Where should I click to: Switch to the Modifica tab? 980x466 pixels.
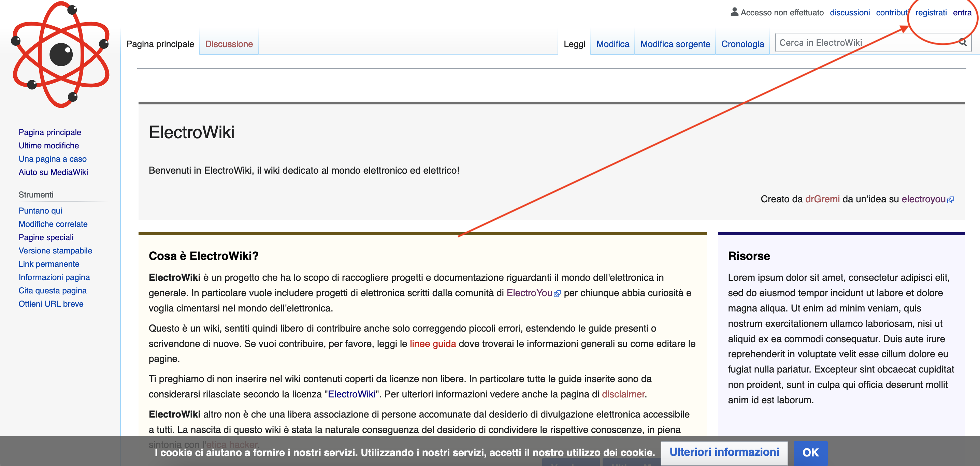point(612,44)
